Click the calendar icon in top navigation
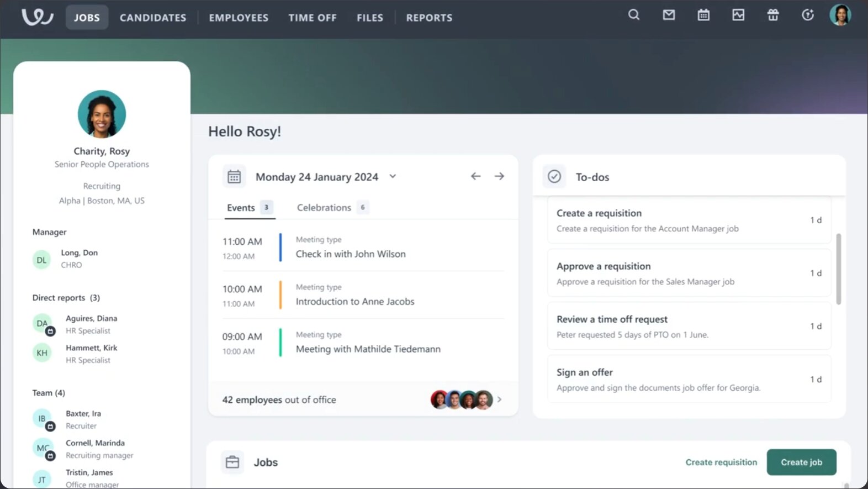 703,15
